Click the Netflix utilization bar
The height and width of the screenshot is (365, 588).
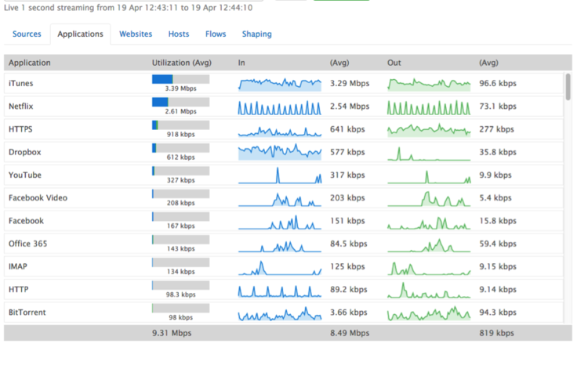pos(181,102)
